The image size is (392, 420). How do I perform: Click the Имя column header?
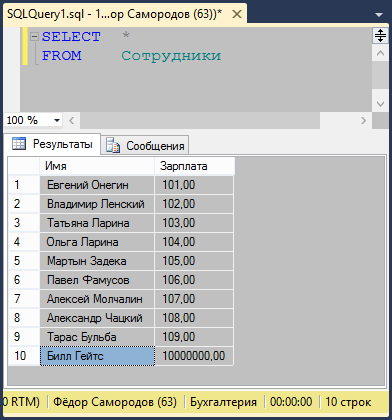pos(97,166)
